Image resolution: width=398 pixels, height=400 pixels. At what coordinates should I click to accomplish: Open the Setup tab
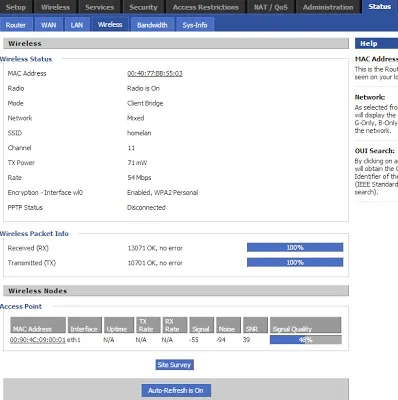(x=16, y=7)
